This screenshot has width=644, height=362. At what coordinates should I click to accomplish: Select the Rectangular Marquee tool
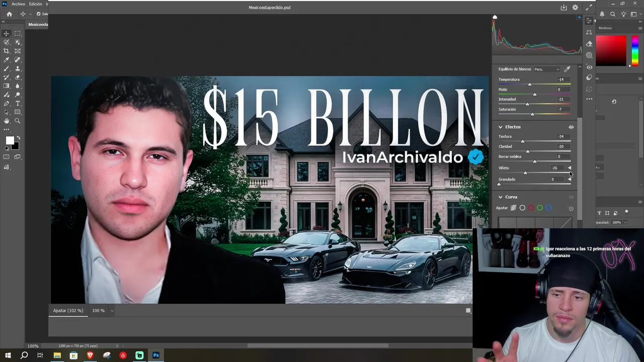[x=18, y=34]
